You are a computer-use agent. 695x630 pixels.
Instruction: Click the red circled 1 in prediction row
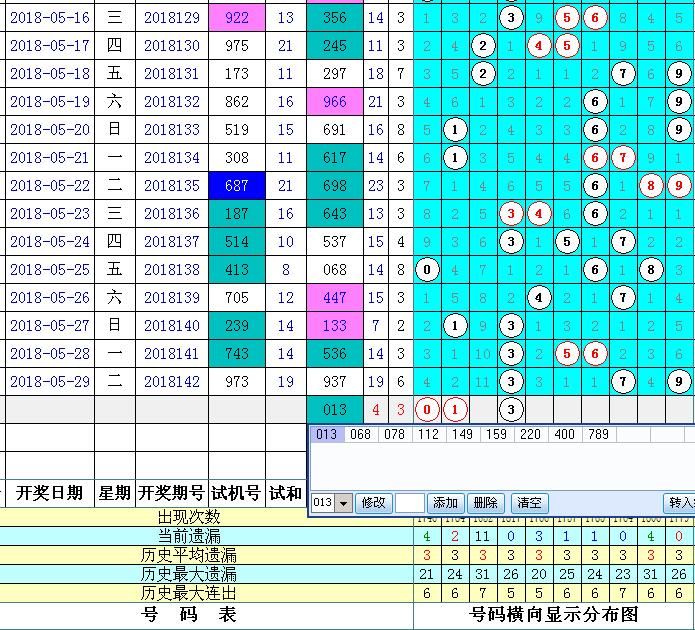(455, 409)
